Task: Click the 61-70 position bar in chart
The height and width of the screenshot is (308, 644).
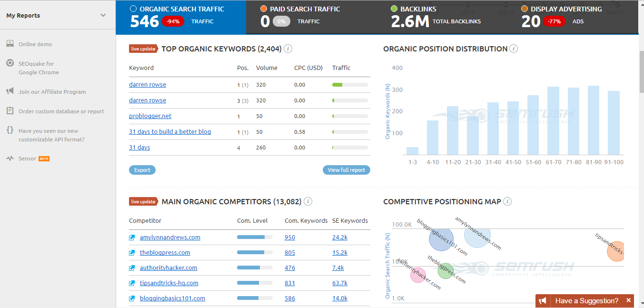Action: pyautogui.click(x=553, y=121)
